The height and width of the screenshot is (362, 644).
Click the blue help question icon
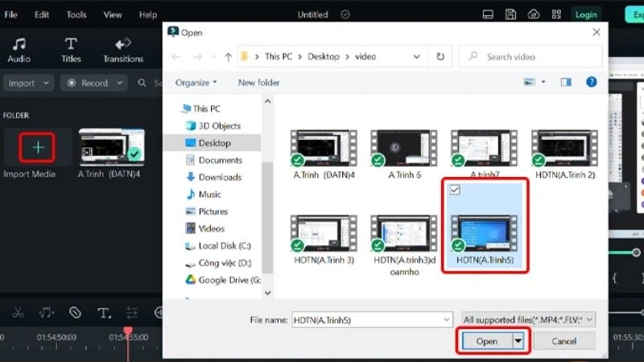pos(592,82)
